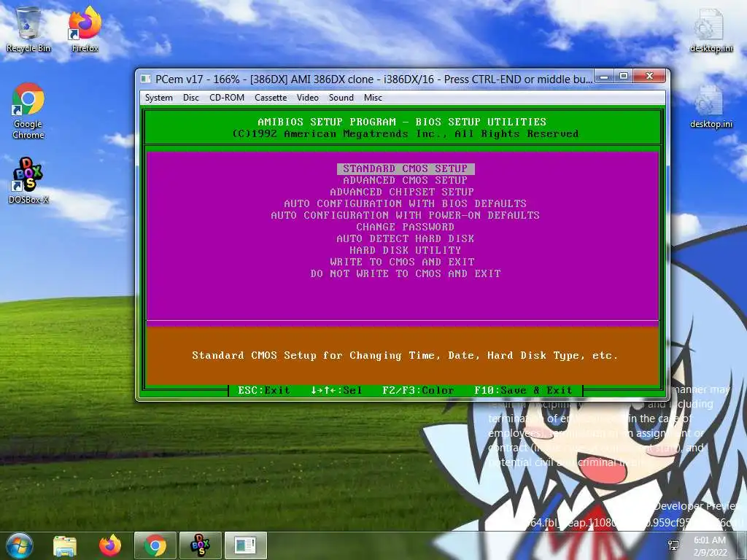This screenshot has height=560, width=747.
Task: Open the System menu in PCem
Action: (158, 98)
